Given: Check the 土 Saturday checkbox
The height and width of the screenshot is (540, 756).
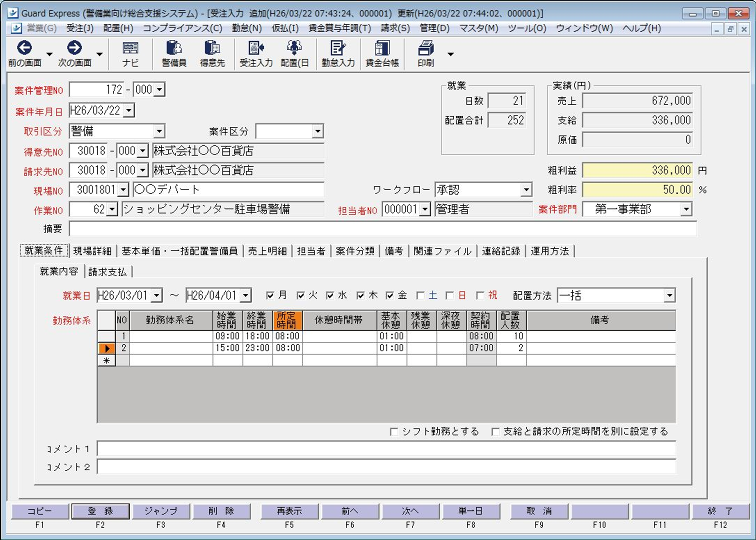Looking at the screenshot, I should point(420,295).
